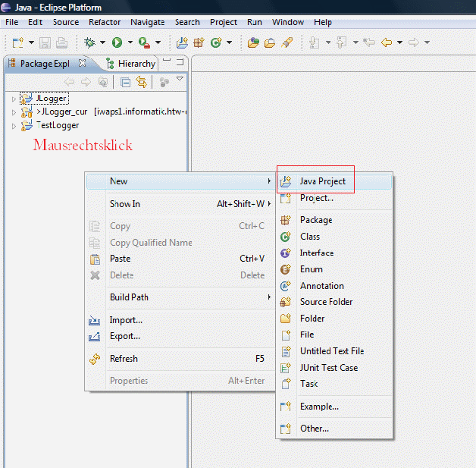Screen dimensions: 476x468
Task: Click Refresh in context menu
Action: tap(181, 359)
